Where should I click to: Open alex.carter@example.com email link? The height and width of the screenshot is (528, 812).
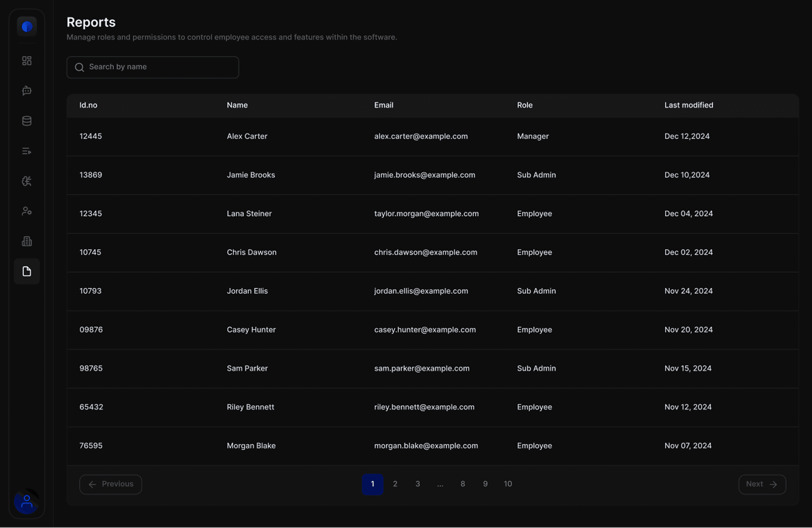point(420,136)
